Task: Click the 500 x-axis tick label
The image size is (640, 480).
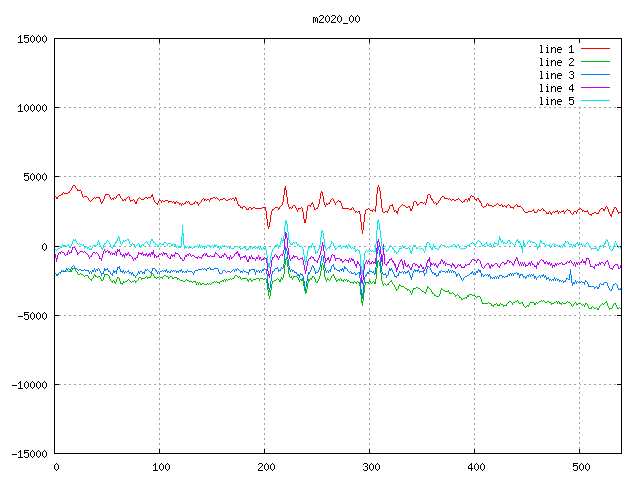Action: [580, 467]
